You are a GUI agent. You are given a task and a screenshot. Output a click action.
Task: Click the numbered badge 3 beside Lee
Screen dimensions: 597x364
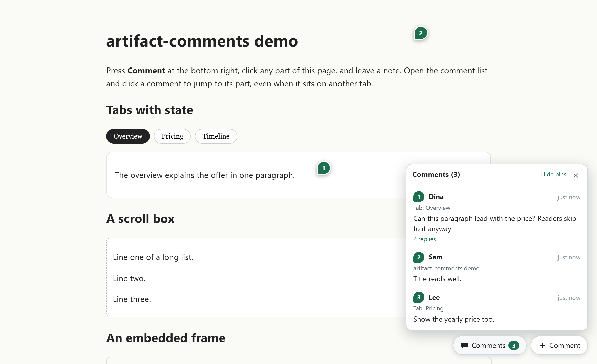pyautogui.click(x=419, y=297)
